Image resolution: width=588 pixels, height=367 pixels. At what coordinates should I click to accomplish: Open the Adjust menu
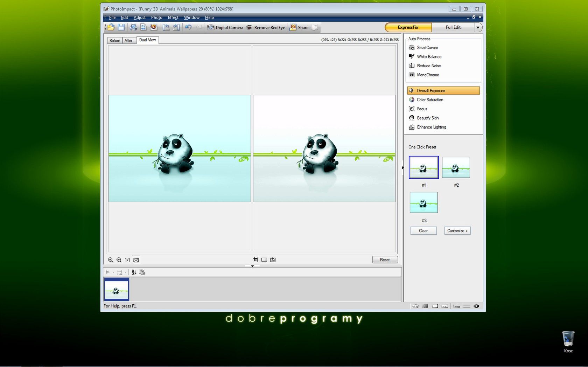click(x=140, y=18)
